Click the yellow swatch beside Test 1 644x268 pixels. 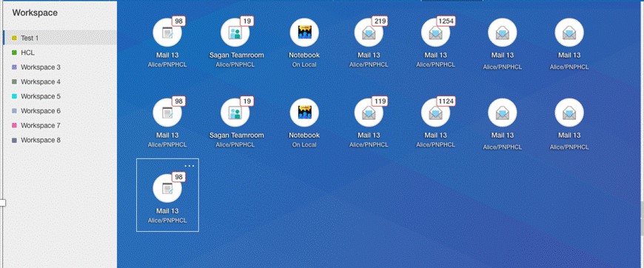(14, 38)
